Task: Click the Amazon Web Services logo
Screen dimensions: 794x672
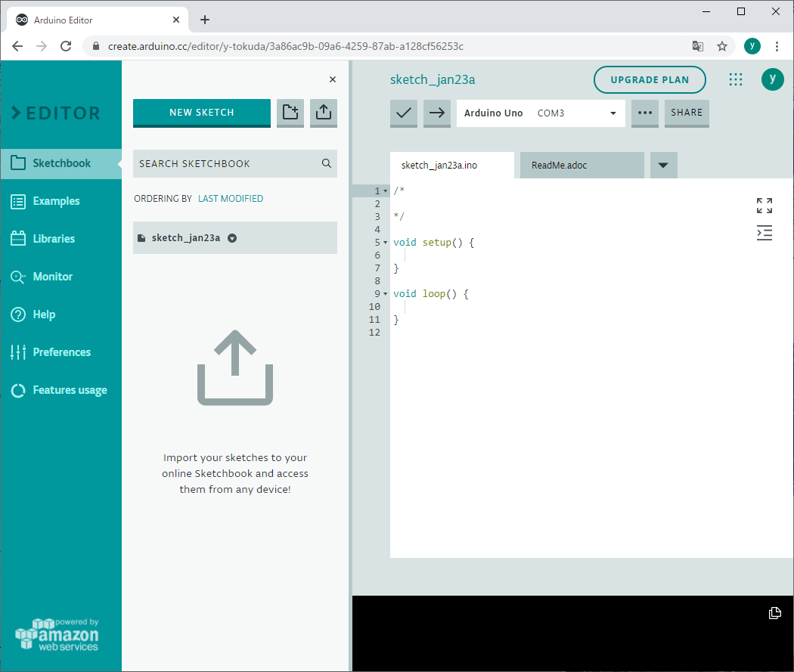Action: pos(57,634)
